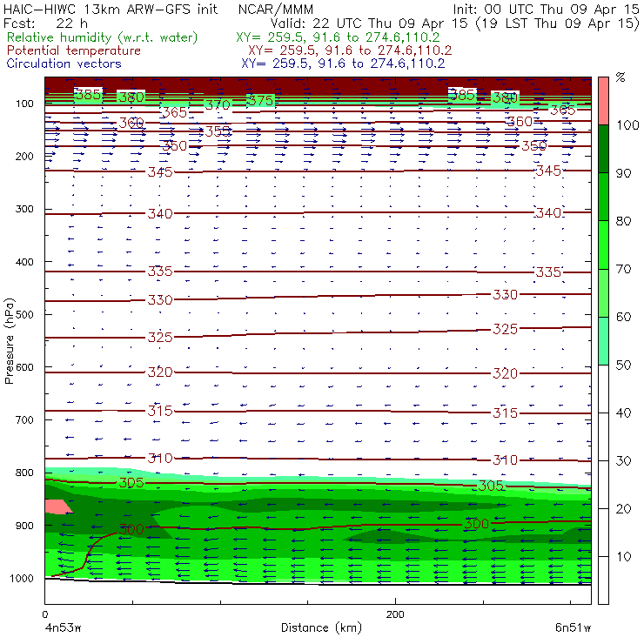Screen dimensions: 644x644
Task: Click the "80" color bar label
Action: click(623, 221)
